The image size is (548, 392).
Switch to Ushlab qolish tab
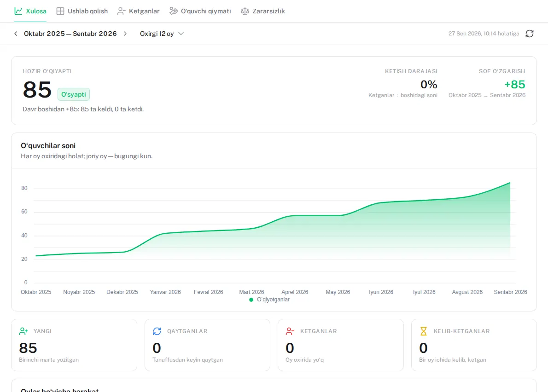pos(82,11)
